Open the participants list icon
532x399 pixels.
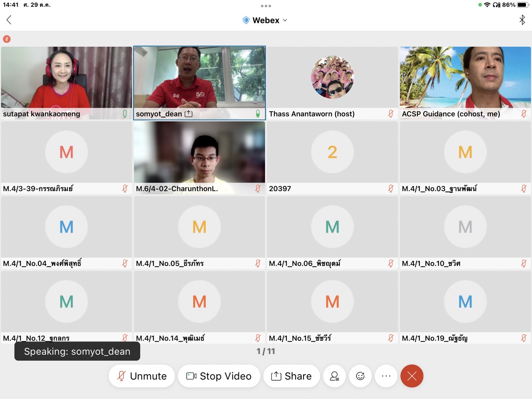coord(335,376)
